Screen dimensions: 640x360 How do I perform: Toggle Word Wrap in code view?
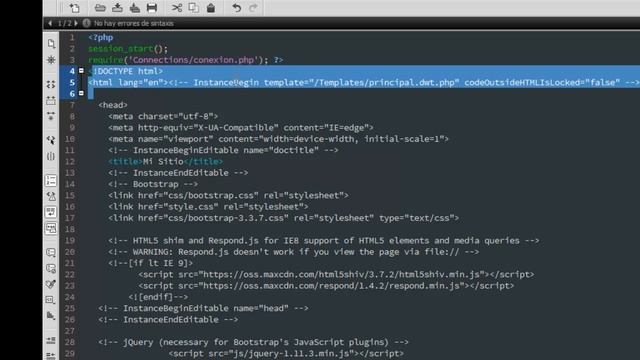tap(51, 212)
